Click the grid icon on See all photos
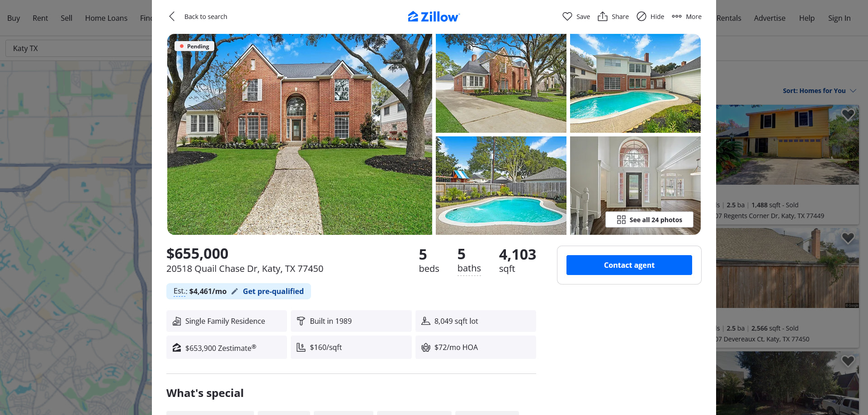The width and height of the screenshot is (868, 415). pyautogui.click(x=621, y=219)
